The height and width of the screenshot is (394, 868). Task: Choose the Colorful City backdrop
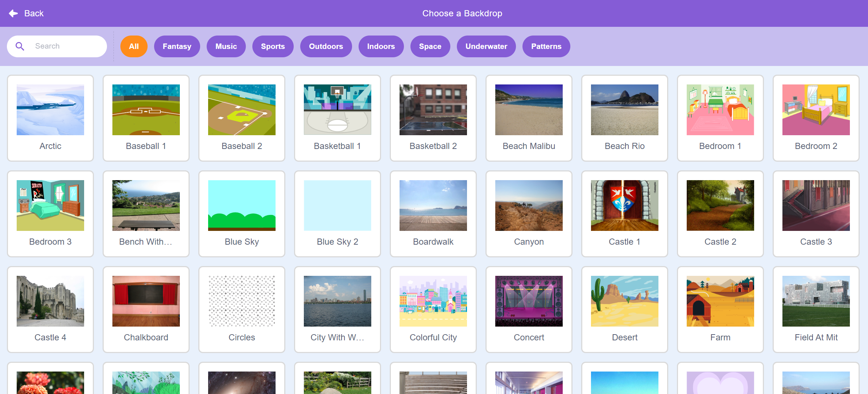coord(433,310)
